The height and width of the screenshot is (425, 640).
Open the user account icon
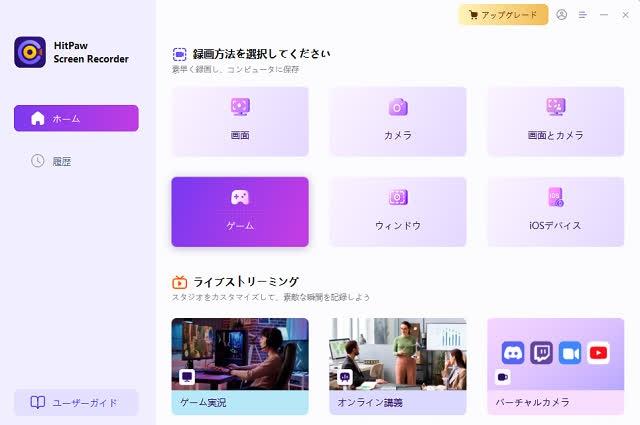click(x=561, y=15)
